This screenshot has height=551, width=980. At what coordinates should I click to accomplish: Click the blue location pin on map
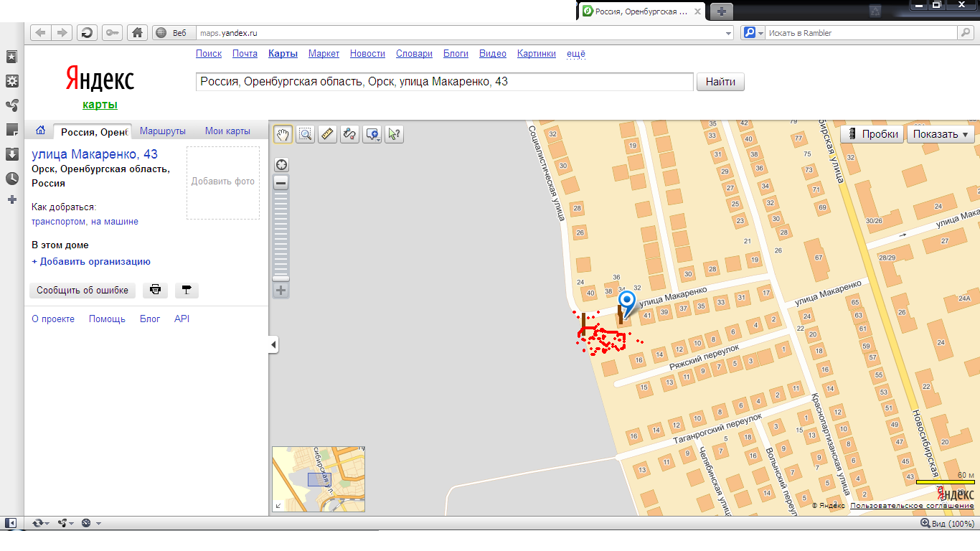(x=628, y=303)
